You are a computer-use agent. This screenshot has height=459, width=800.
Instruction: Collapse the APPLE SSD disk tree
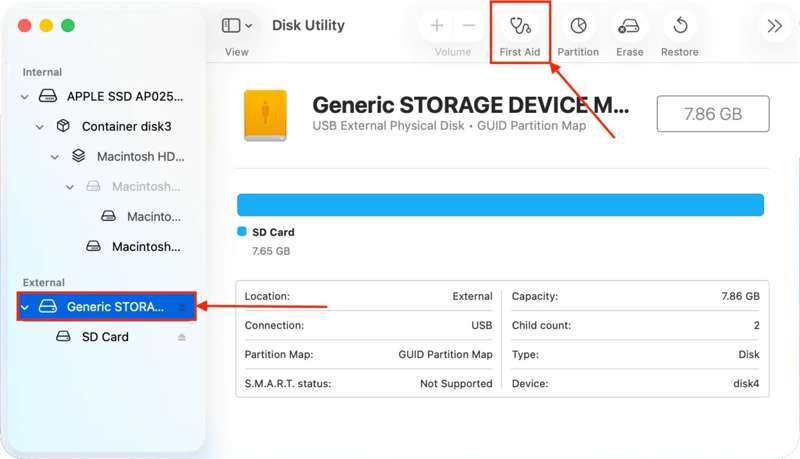tap(25, 97)
